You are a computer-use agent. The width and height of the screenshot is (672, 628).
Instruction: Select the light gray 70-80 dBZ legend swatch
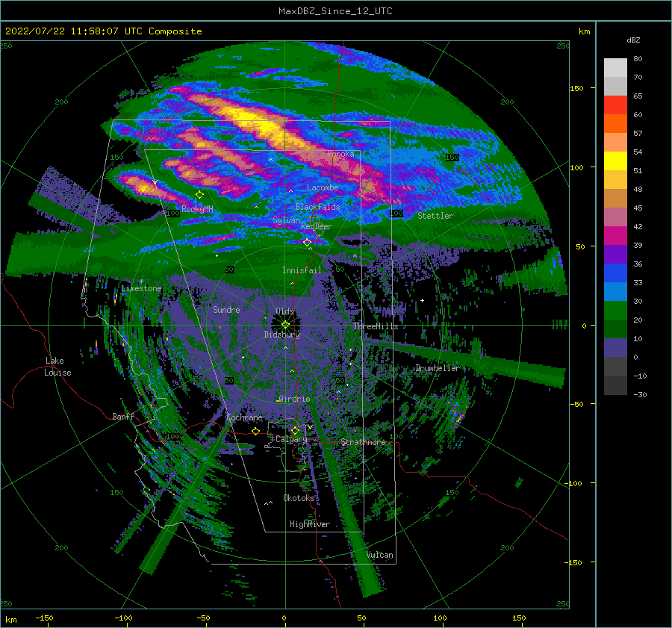(x=615, y=68)
